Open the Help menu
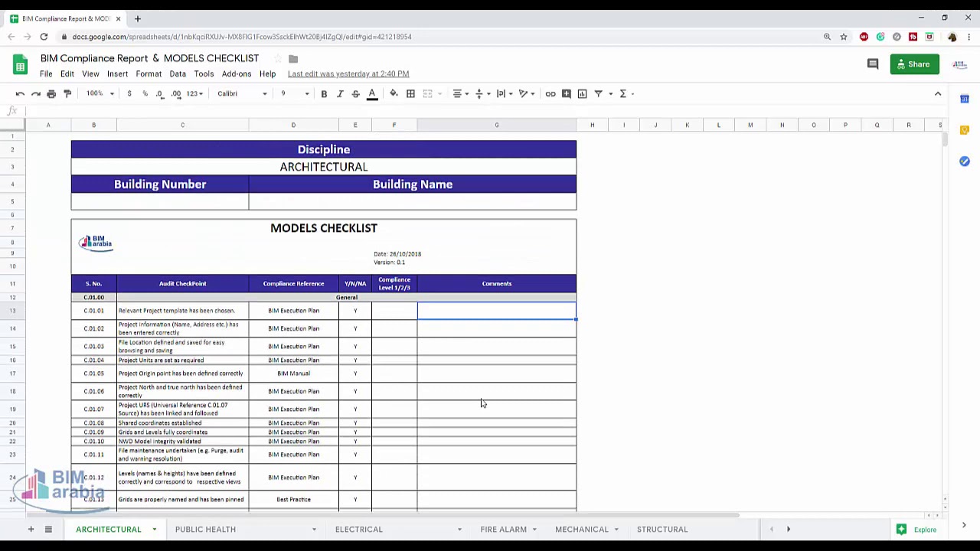This screenshot has width=980, height=551. point(267,73)
